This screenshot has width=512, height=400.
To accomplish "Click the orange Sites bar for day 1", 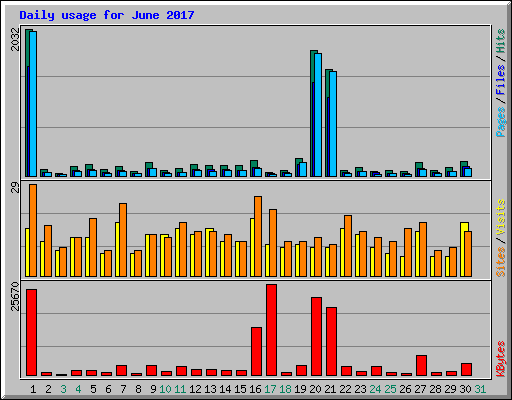I will tap(33, 230).
